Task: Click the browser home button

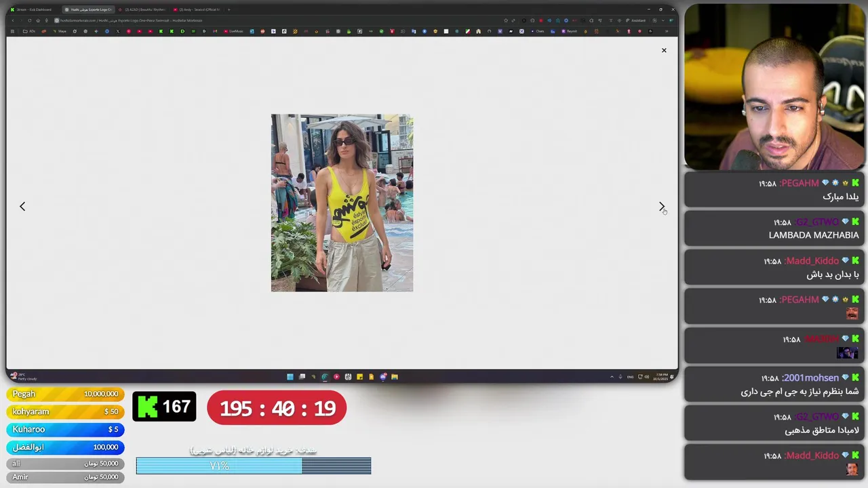Action: pyautogui.click(x=38, y=20)
